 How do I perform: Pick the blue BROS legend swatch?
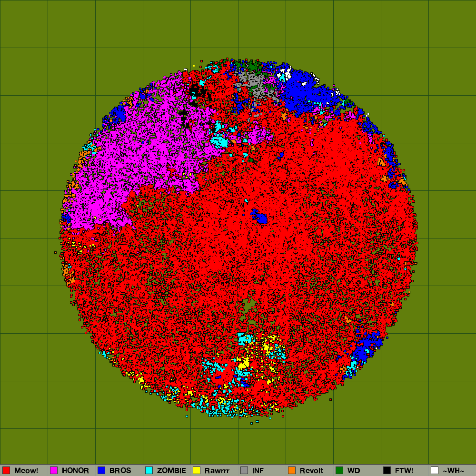coord(101,470)
